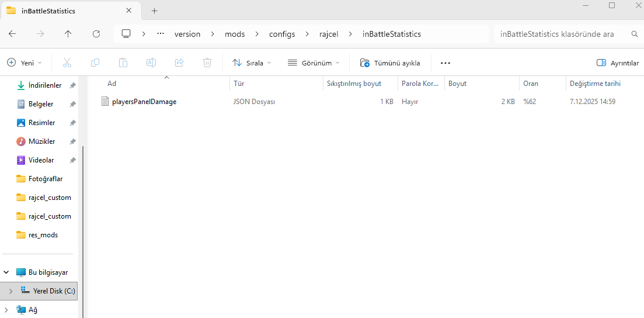Click the Copy icon in toolbar
This screenshot has height=318, width=644.
pyautogui.click(x=95, y=63)
